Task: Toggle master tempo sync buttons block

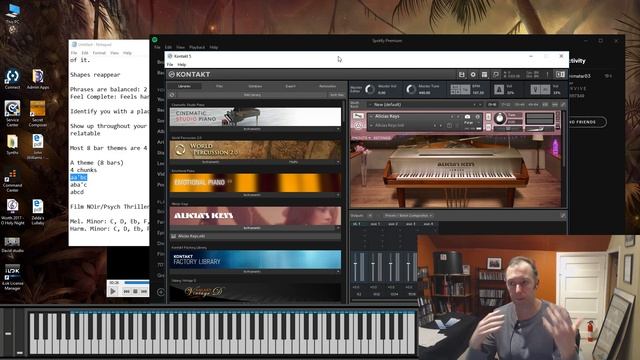Action: [x=460, y=89]
